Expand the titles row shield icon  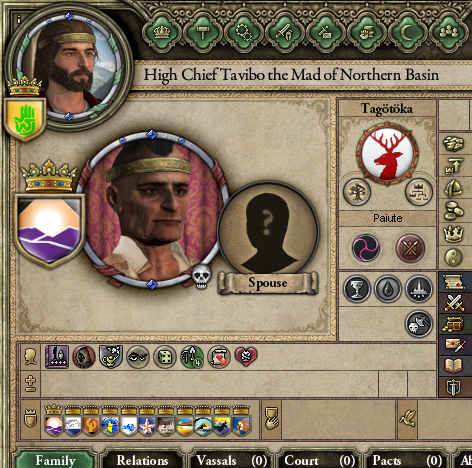(x=31, y=418)
